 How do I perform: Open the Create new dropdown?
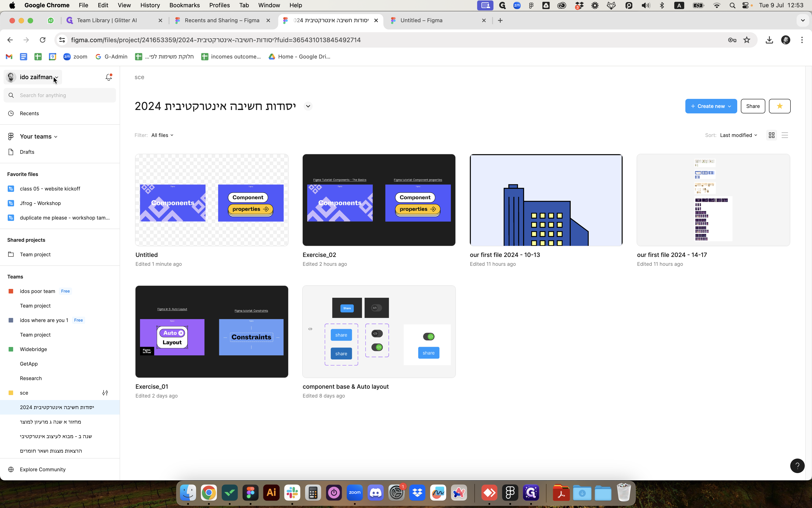pos(711,106)
